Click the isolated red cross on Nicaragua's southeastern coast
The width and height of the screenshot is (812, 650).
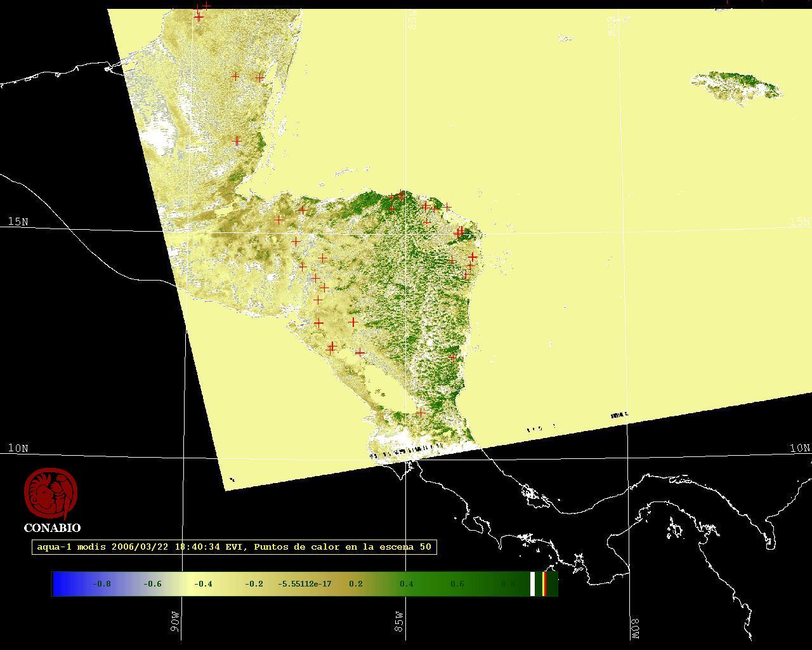452,357
